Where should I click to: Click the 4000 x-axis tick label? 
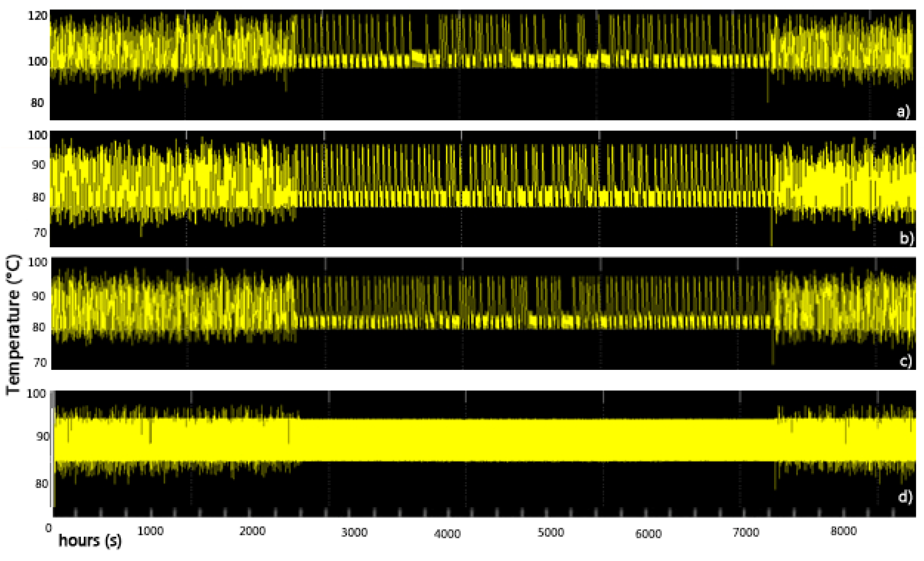(447, 534)
